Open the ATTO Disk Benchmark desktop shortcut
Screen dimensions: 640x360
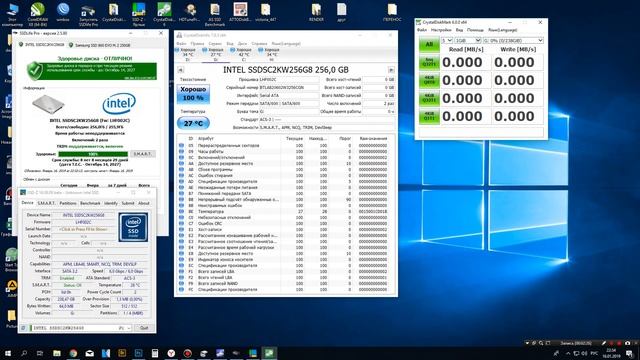point(240,12)
